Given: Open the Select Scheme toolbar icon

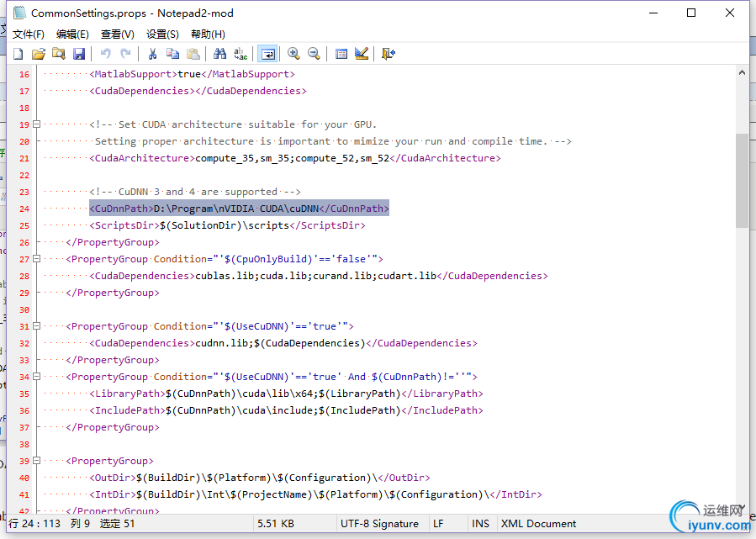Looking at the screenshot, I should [341, 54].
